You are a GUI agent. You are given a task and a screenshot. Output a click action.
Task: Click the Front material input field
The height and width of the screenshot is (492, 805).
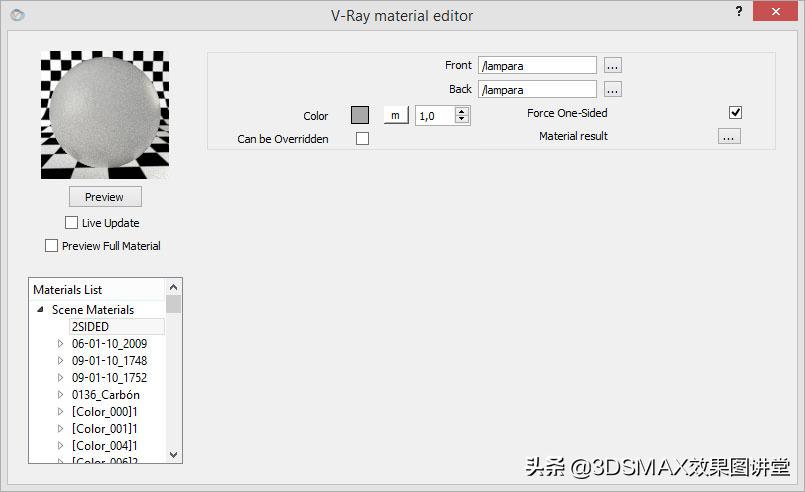click(538, 66)
